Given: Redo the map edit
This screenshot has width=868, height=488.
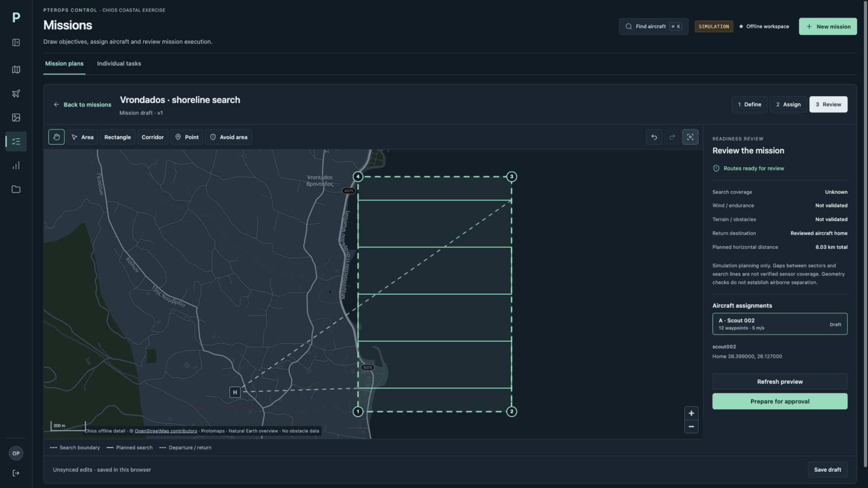Looking at the screenshot, I should [672, 137].
